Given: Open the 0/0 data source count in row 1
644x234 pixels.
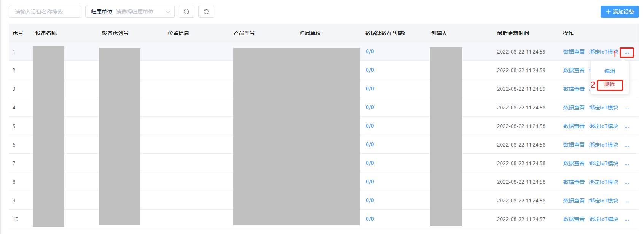Looking at the screenshot, I should [x=370, y=51].
